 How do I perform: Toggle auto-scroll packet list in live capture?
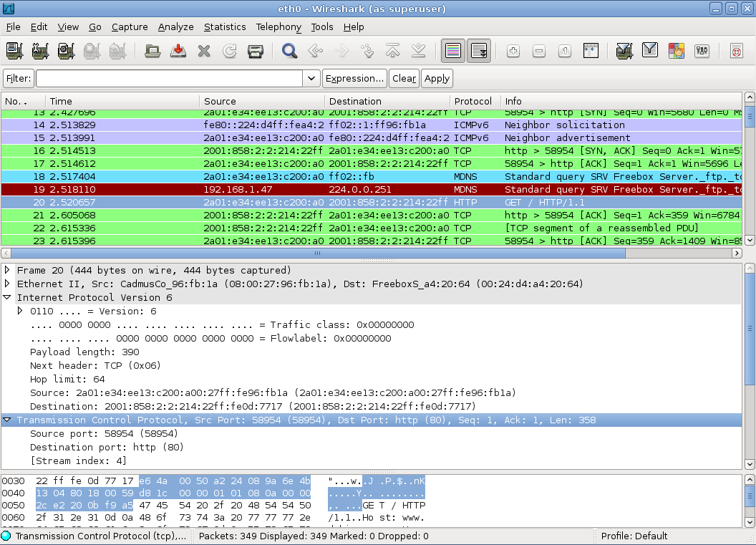point(479,51)
